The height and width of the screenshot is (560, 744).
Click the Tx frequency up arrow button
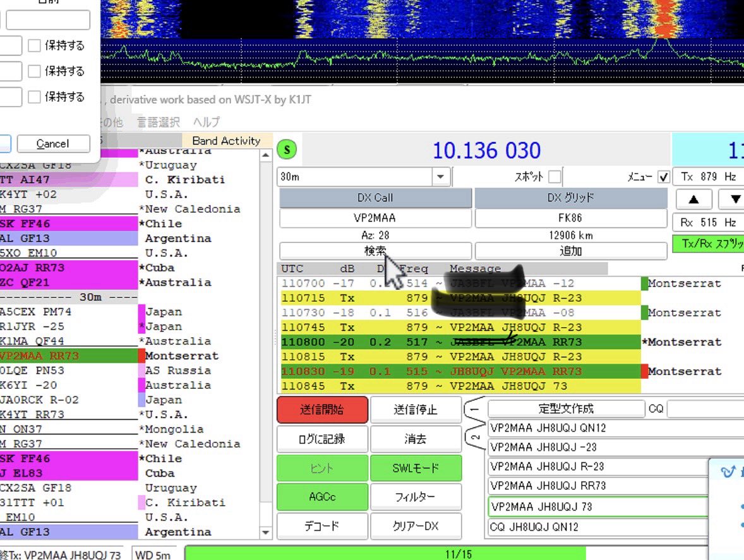[x=693, y=199]
